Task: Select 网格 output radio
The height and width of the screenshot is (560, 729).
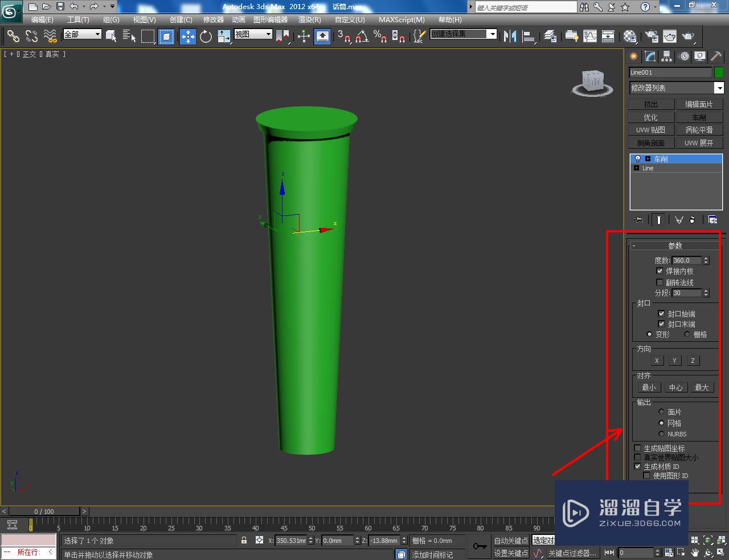Action: 661,423
